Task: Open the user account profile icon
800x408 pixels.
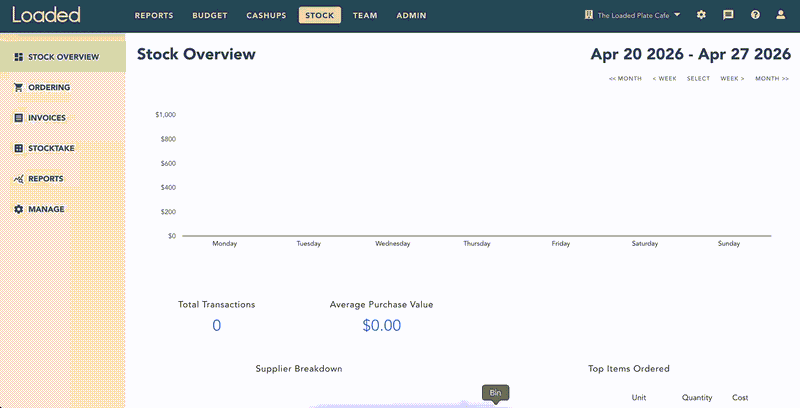Action: coord(781,15)
